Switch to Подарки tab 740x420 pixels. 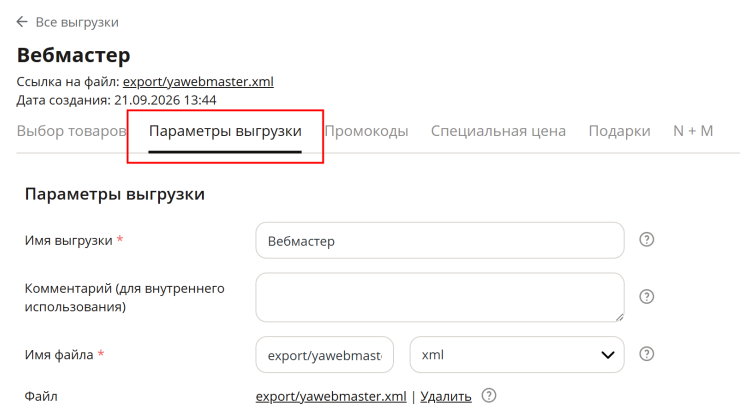(619, 131)
